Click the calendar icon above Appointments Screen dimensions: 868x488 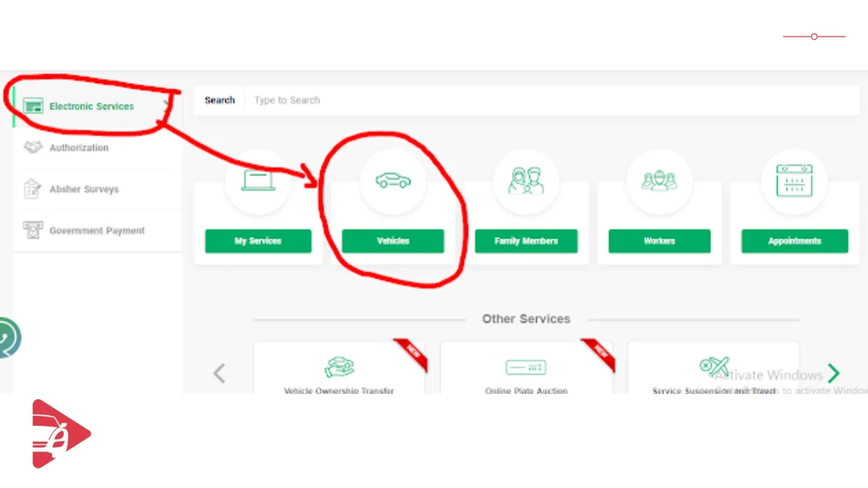coord(793,181)
